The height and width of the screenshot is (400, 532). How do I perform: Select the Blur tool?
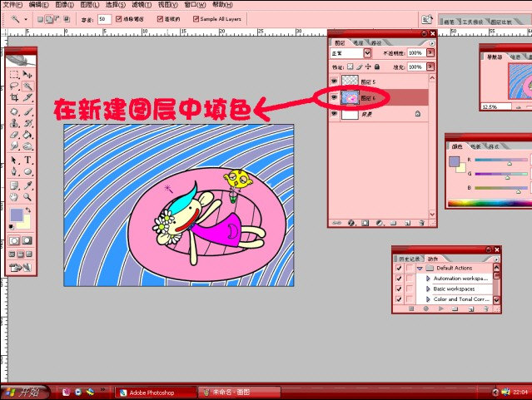click(14, 146)
